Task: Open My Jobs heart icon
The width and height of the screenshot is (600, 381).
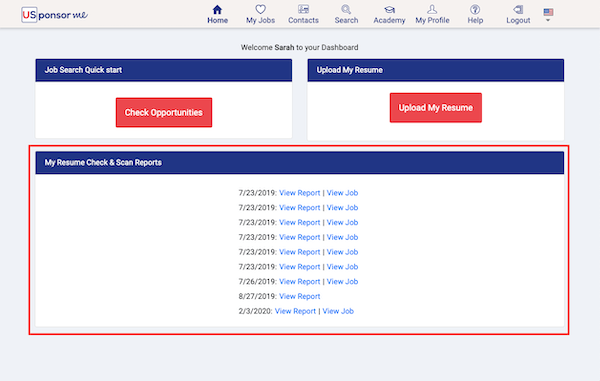Action: tap(261, 9)
